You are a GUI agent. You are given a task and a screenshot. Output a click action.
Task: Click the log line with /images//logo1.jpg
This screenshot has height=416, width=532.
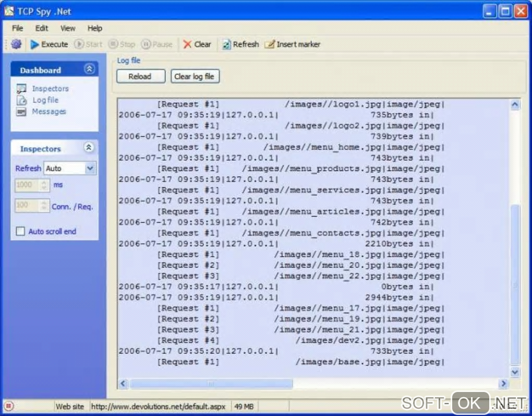[300, 104]
